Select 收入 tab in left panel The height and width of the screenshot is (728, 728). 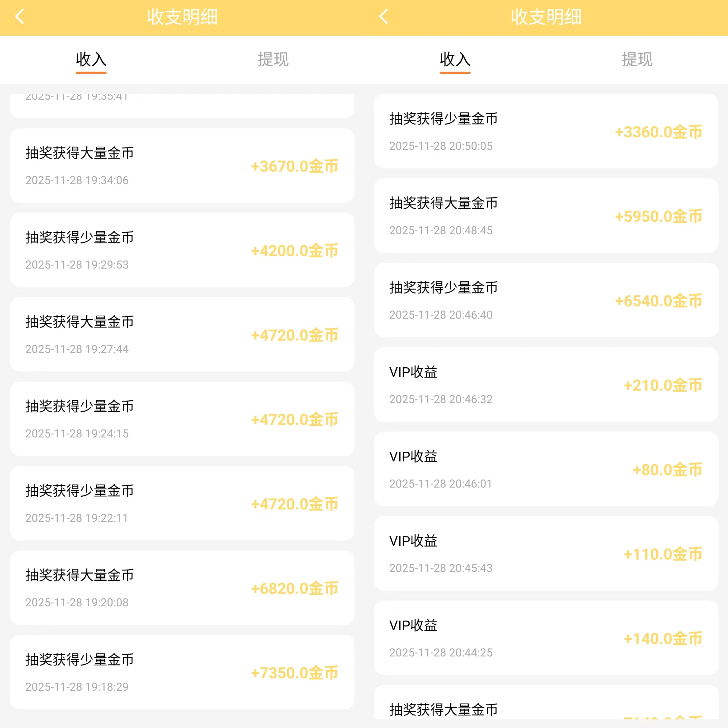point(91,60)
